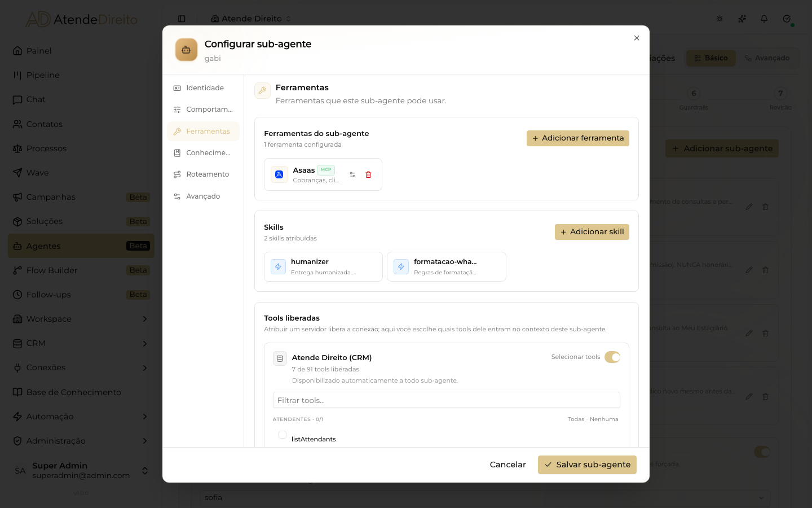
Task: Expand the Administração sidebar section
Action: coord(81,441)
